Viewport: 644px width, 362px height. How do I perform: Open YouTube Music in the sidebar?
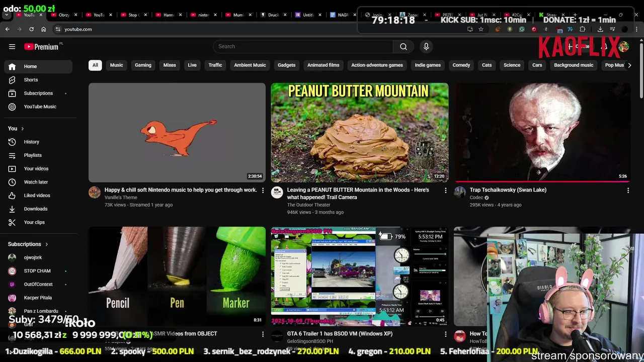(38, 107)
